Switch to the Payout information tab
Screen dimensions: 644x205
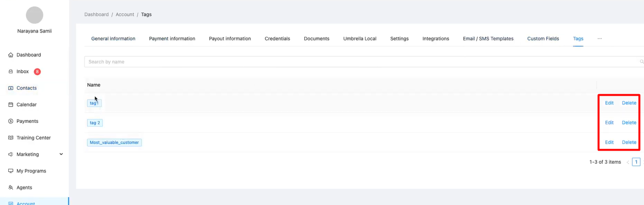click(230, 38)
